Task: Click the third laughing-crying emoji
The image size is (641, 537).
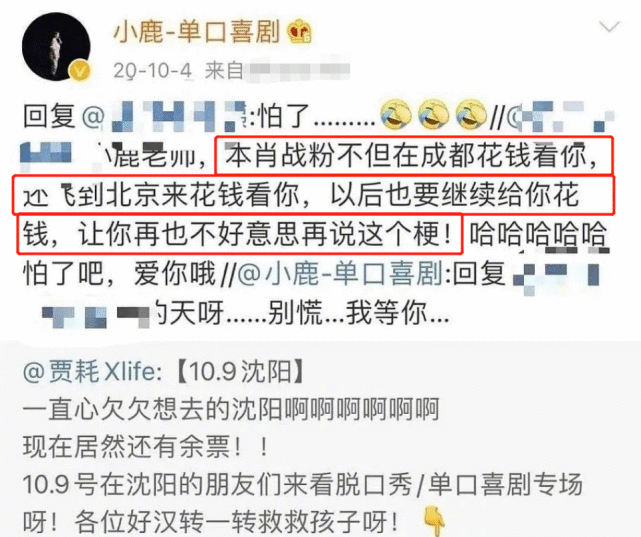Action: pyautogui.click(x=471, y=114)
